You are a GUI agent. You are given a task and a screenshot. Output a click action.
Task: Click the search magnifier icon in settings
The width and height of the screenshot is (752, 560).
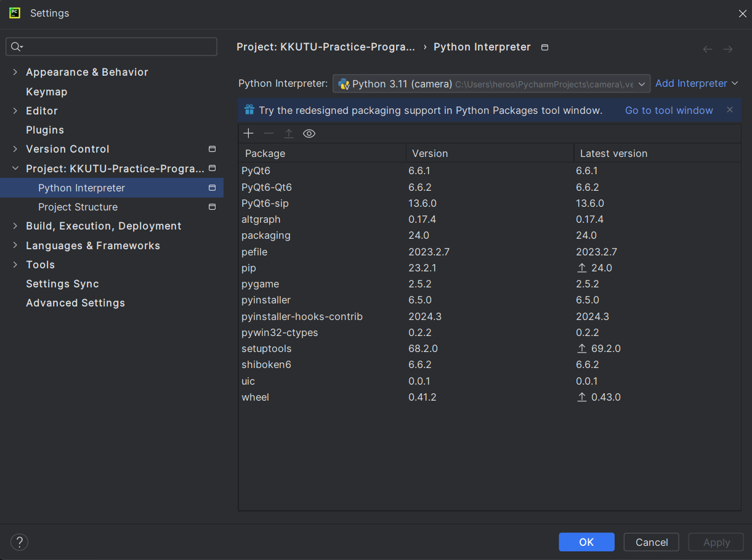tap(17, 47)
